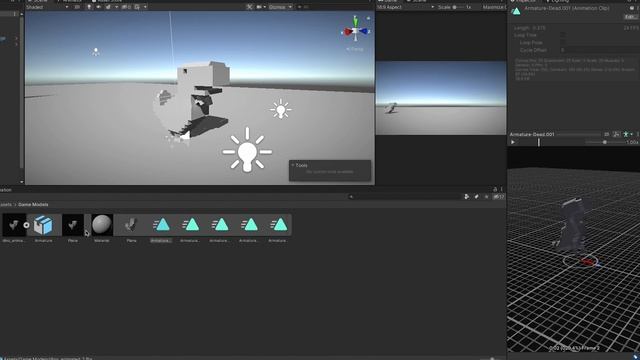This screenshot has width=640, height=360.
Task: Click the scene camera settings icon
Action: (260, 7)
